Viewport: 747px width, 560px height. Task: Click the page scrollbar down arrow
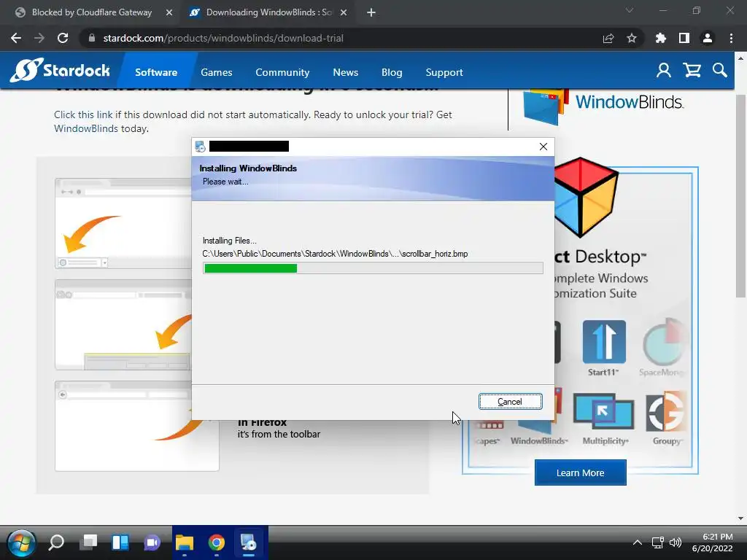(740, 518)
